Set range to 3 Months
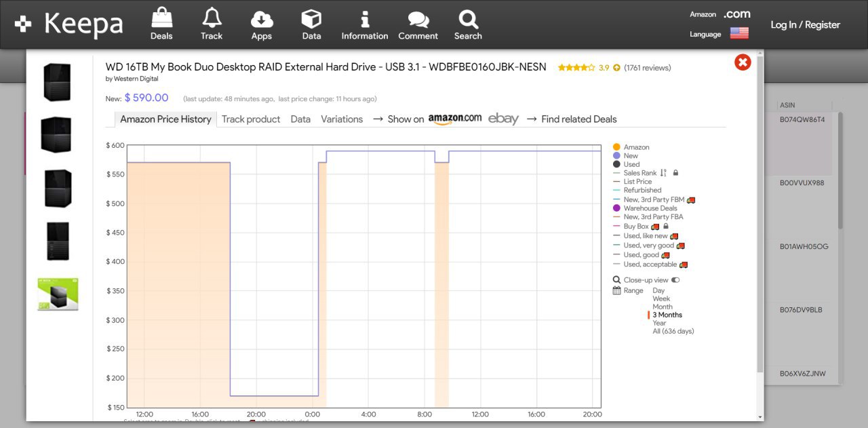This screenshot has height=428, width=868. pyautogui.click(x=667, y=315)
